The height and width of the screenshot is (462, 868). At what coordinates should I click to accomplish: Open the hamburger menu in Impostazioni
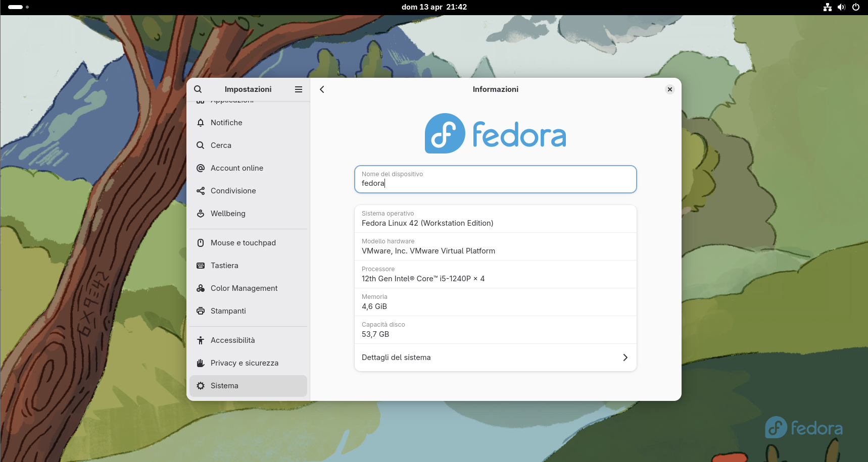coord(299,89)
